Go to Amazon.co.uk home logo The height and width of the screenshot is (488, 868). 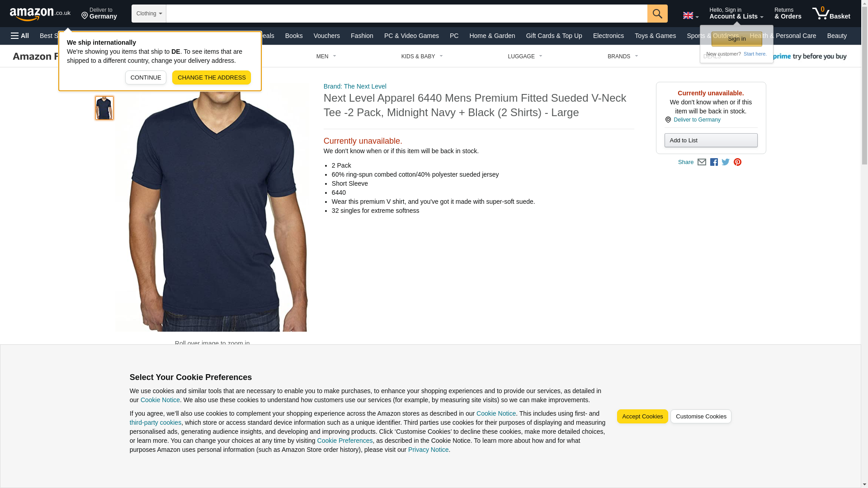(40, 14)
